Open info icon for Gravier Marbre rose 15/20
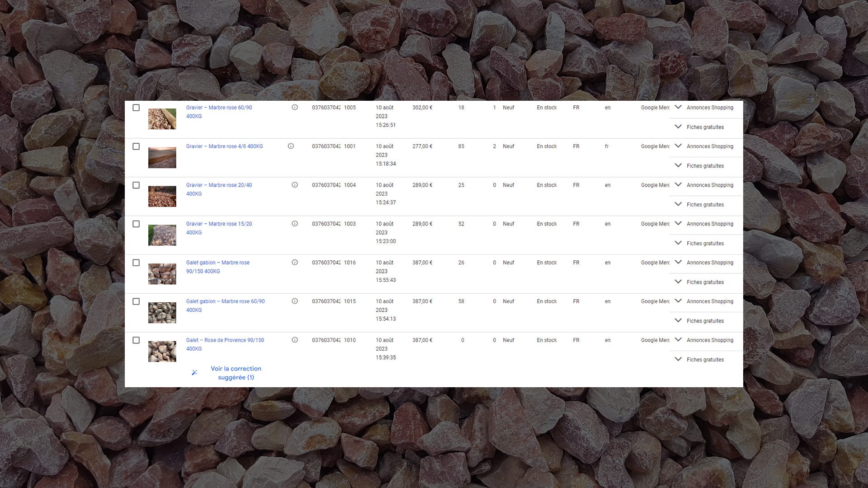This screenshot has height=488, width=868. pos(295,224)
